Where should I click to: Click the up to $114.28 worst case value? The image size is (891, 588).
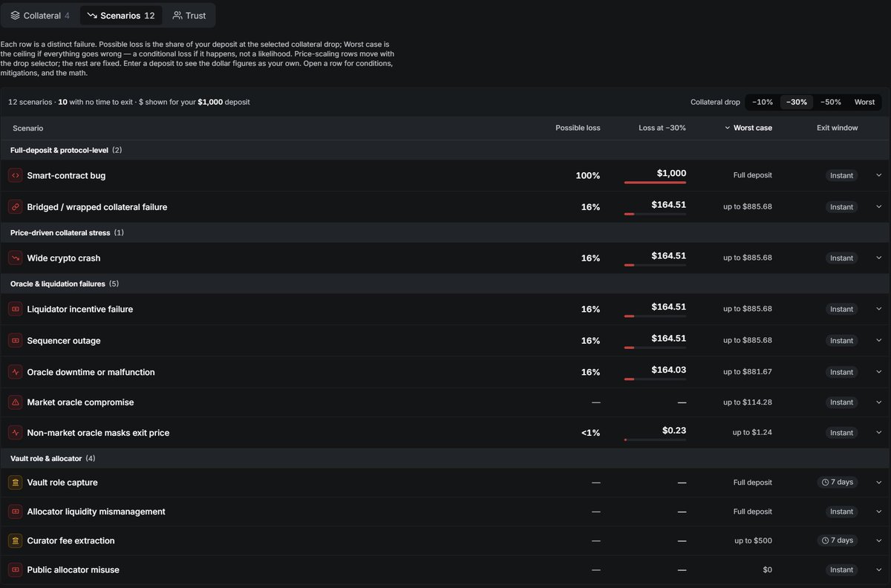point(748,402)
